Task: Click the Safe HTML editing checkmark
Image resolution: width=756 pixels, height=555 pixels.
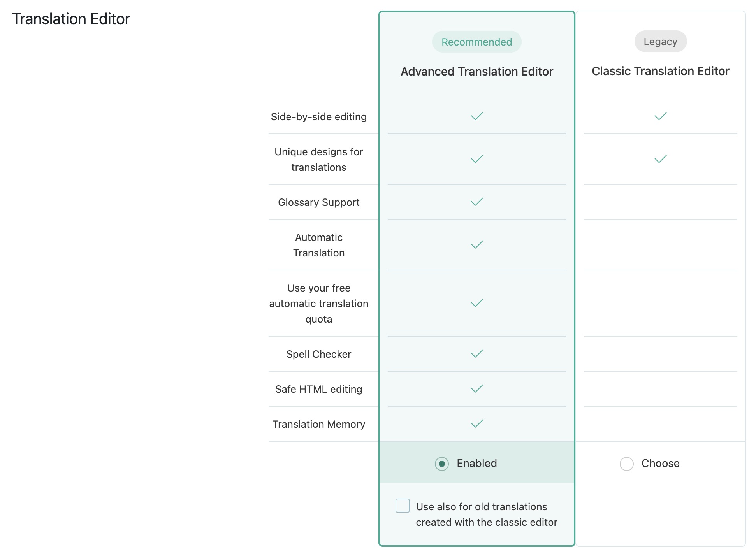Action: pos(476,389)
